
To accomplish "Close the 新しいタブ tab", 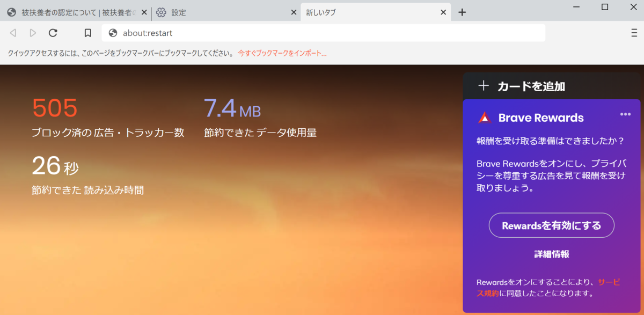I will click(444, 12).
